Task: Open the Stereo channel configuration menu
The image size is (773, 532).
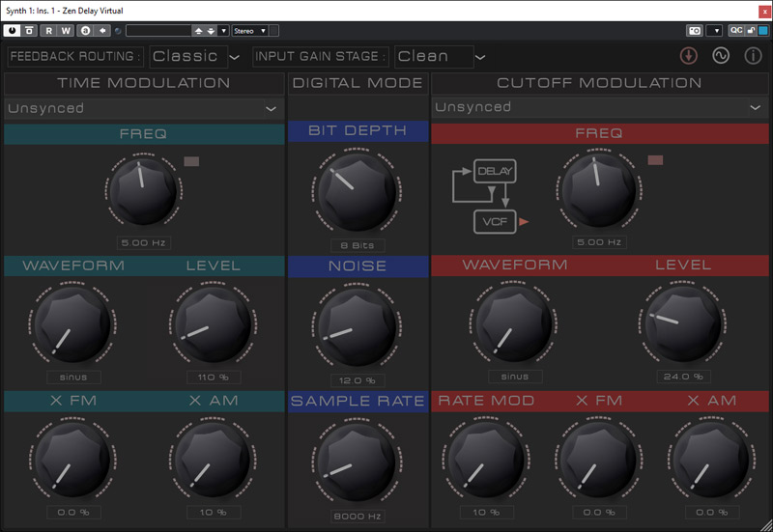Action: (249, 30)
